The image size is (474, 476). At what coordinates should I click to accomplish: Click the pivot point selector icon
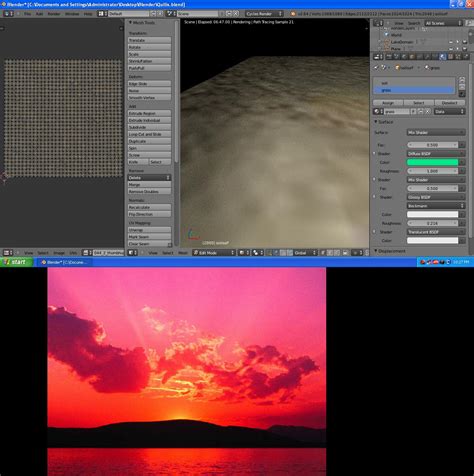tap(257, 252)
